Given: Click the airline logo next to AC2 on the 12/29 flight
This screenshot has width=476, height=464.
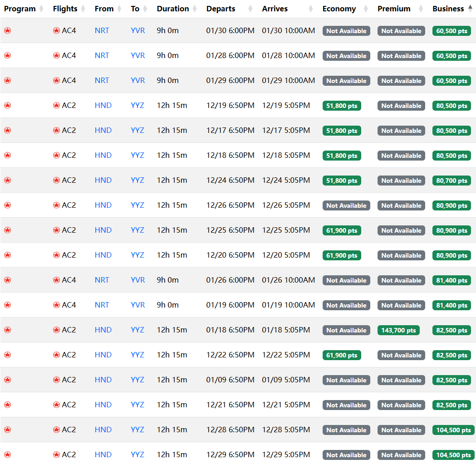Looking at the screenshot, I should tap(56, 455).
